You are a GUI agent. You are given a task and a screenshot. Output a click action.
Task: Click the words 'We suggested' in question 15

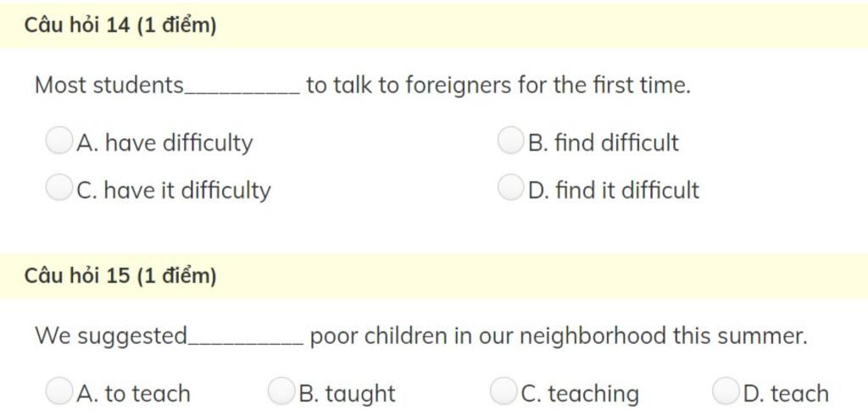[111, 336]
